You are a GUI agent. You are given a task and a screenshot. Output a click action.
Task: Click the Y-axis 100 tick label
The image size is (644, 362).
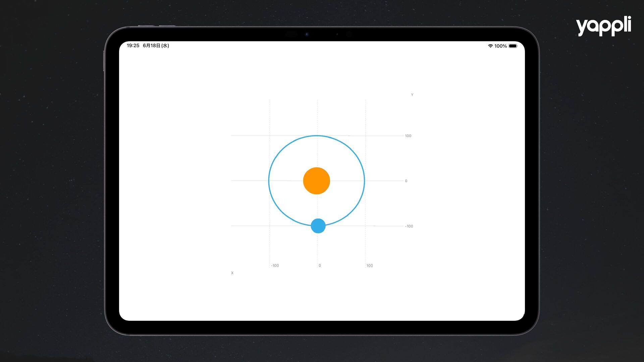(x=408, y=136)
